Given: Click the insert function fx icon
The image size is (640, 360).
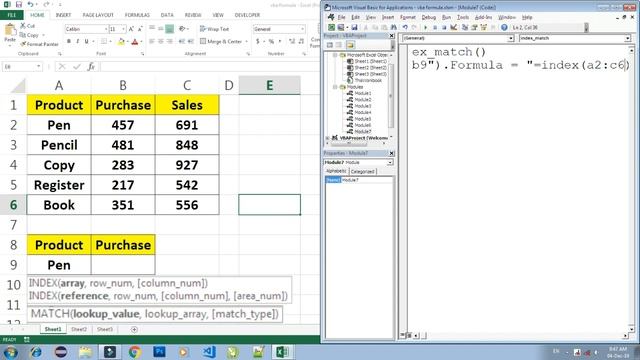Looking at the screenshot, I should pyautogui.click(x=91, y=66).
